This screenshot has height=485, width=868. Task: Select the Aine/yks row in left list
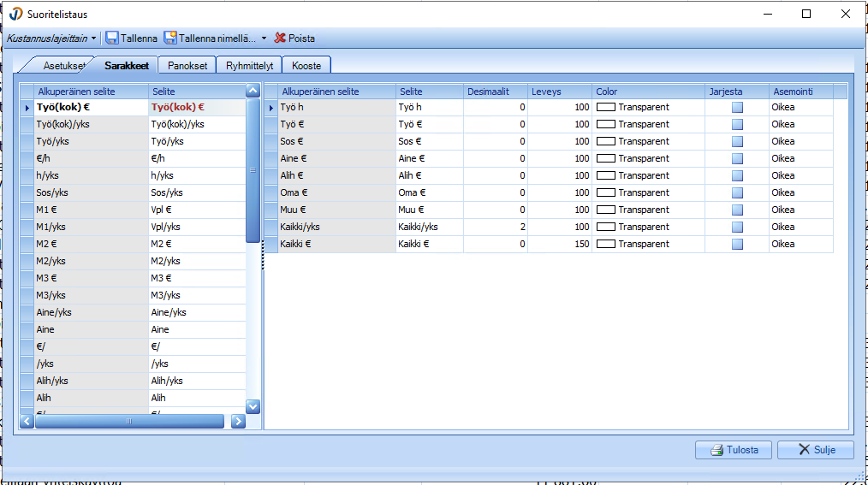click(133, 312)
